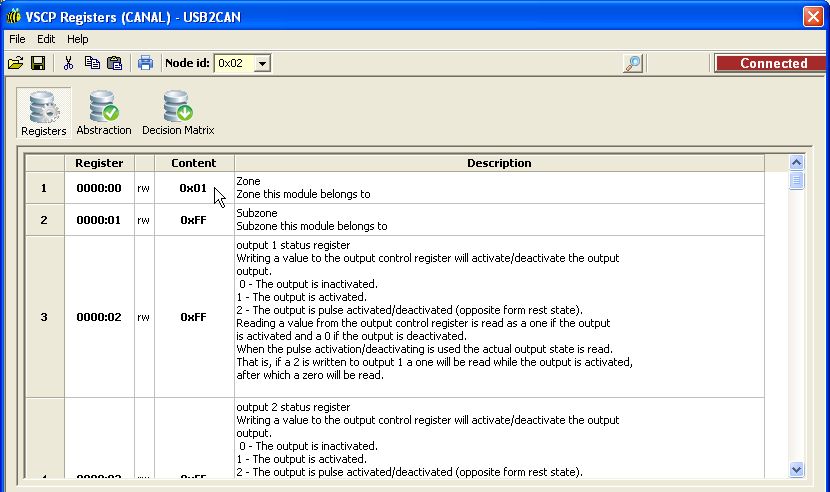830x492 pixels.
Task: Click the Copy toolbar icon
Action: tap(92, 63)
